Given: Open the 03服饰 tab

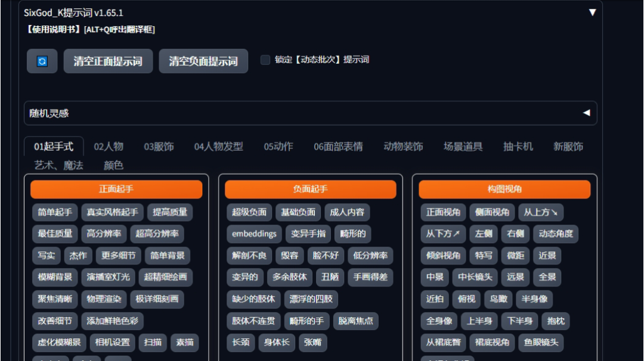Looking at the screenshot, I should click(159, 147).
